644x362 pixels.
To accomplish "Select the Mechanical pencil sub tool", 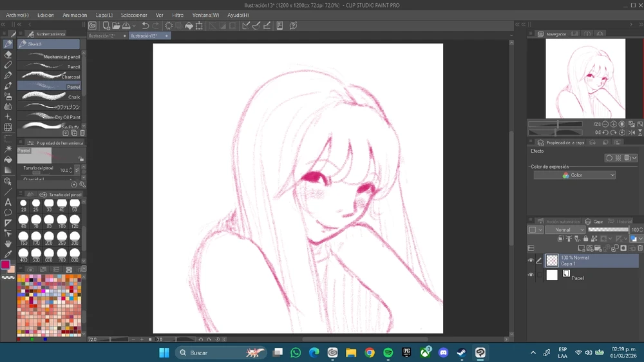I will [x=50, y=56].
